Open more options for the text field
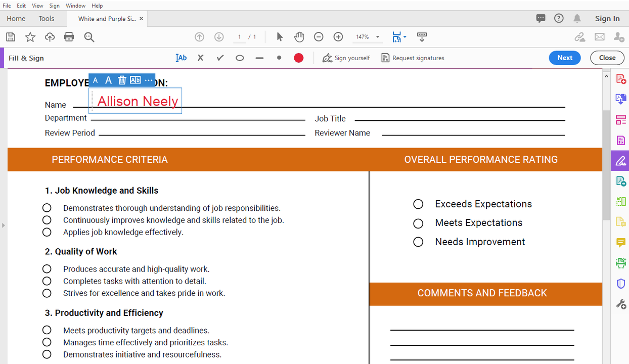The height and width of the screenshot is (364, 629). tap(149, 79)
